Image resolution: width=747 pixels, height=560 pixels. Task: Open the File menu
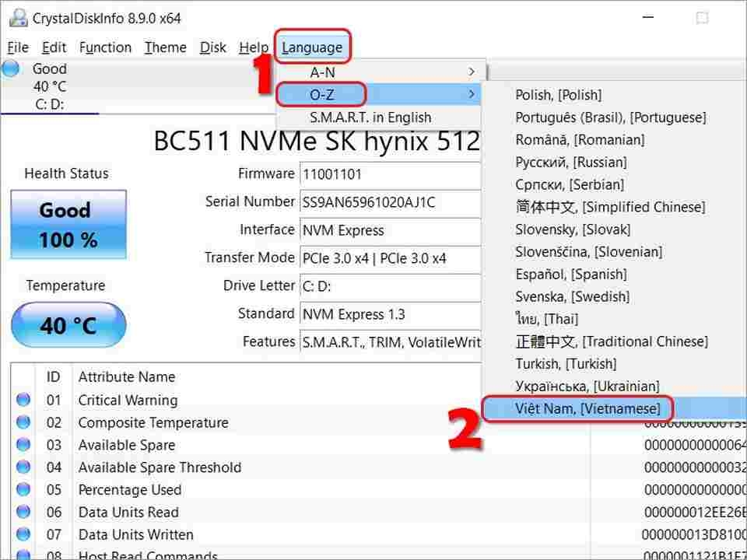pos(18,47)
